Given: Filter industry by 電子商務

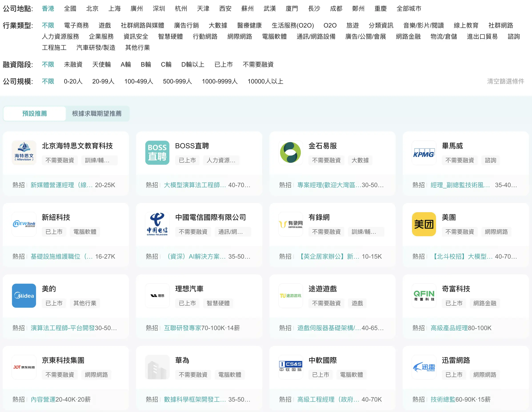Looking at the screenshot, I should (76, 25).
